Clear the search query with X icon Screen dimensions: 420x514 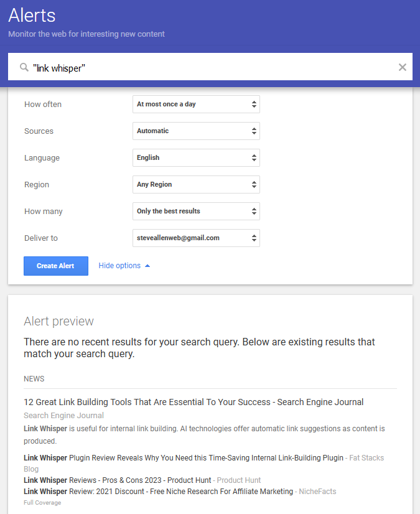pyautogui.click(x=402, y=67)
